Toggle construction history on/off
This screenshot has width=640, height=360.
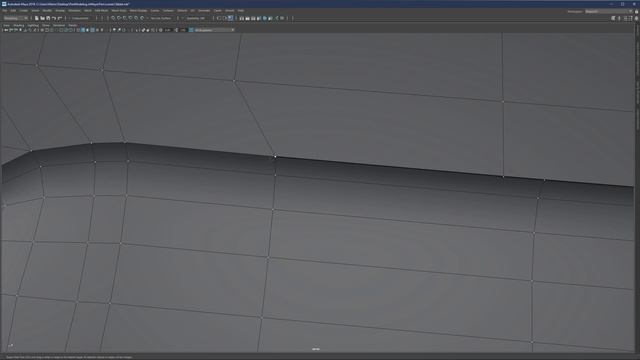coord(231,18)
